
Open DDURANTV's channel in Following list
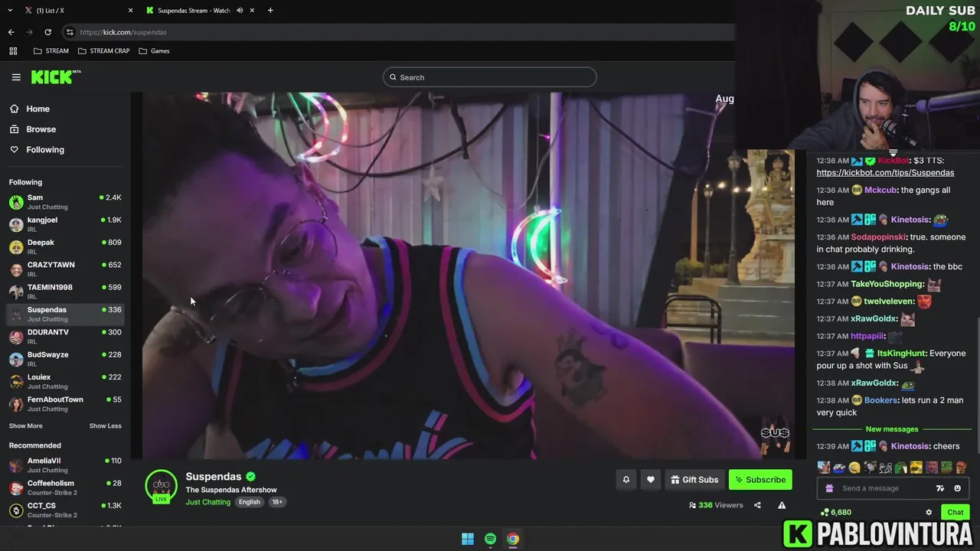[x=65, y=337]
